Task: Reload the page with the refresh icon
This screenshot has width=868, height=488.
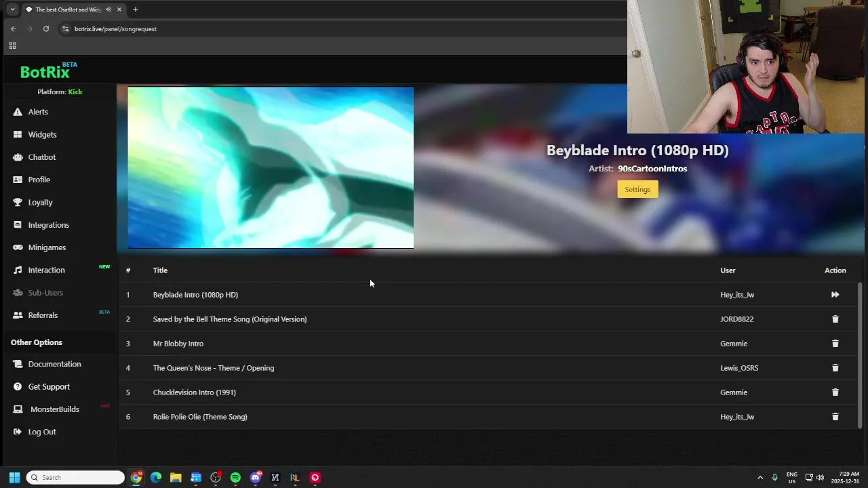Action: [x=46, y=28]
